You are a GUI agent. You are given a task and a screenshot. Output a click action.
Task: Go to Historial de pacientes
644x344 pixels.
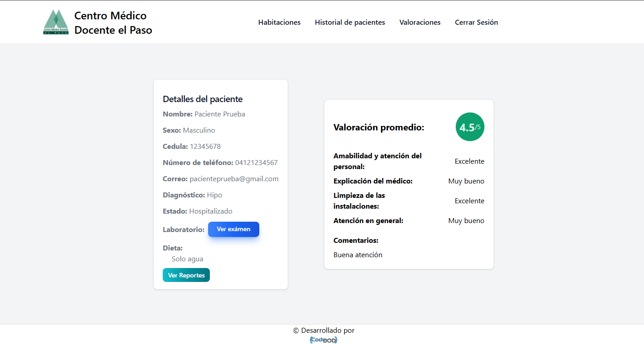pyautogui.click(x=350, y=22)
